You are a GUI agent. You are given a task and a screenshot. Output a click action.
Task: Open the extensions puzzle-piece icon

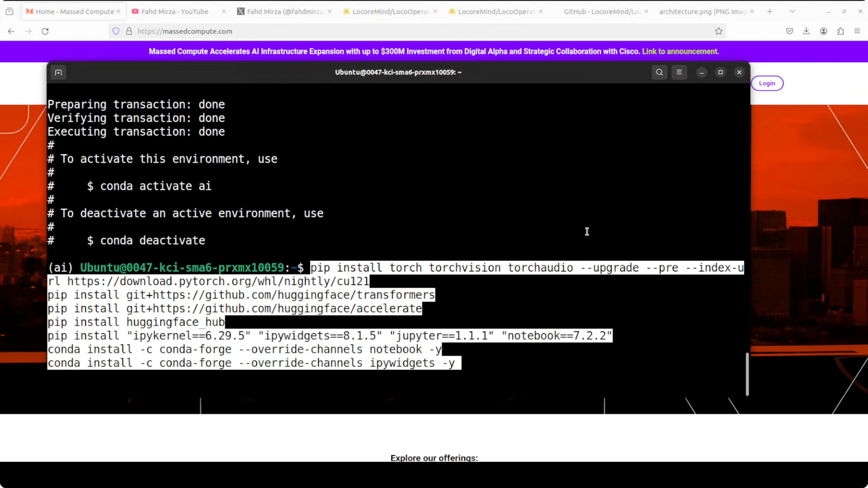pyautogui.click(x=841, y=31)
